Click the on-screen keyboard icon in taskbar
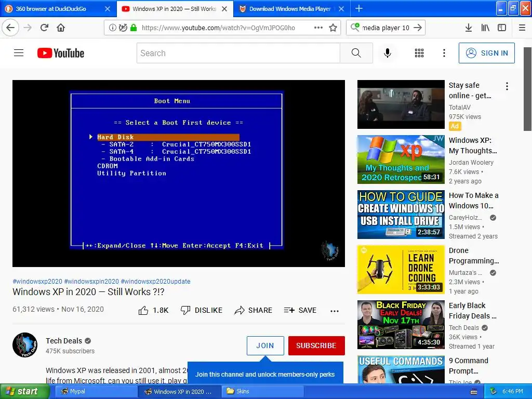Screen dimensions: 532x399 [x=474, y=392]
